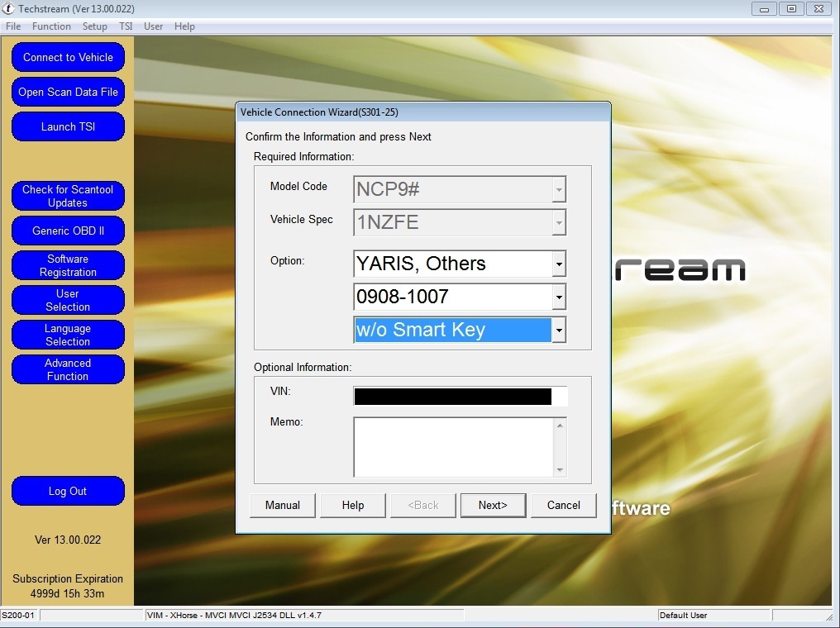
Task: Open Advanced Function
Action: pos(68,370)
